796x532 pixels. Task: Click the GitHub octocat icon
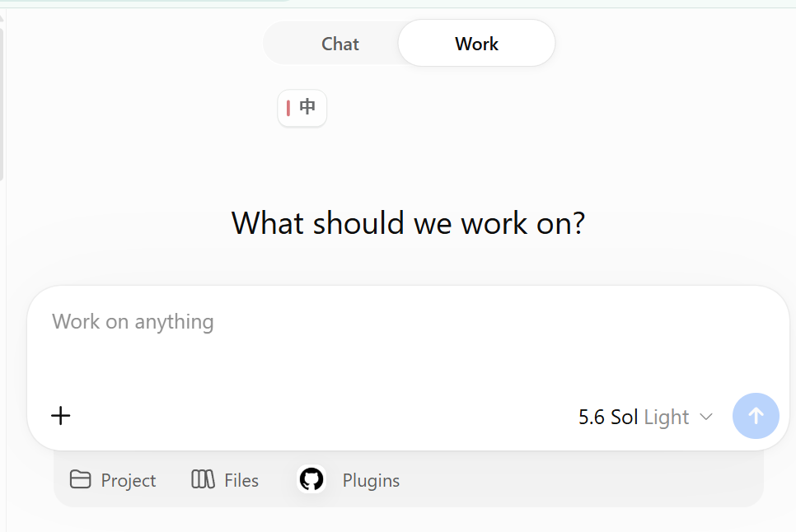311,479
